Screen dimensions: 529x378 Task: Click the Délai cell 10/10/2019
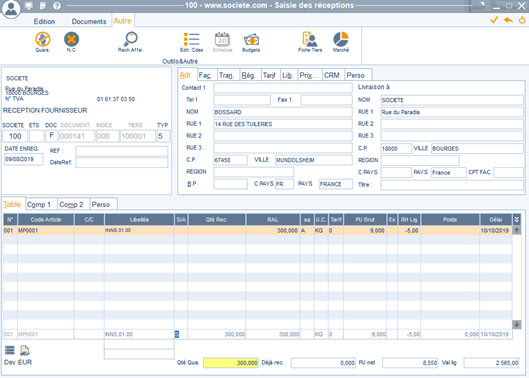pyautogui.click(x=495, y=231)
